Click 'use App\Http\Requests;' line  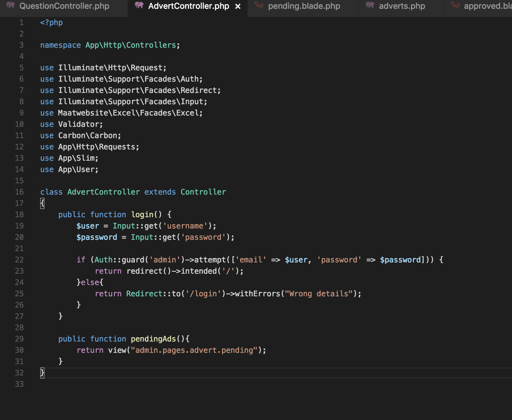[90, 147]
